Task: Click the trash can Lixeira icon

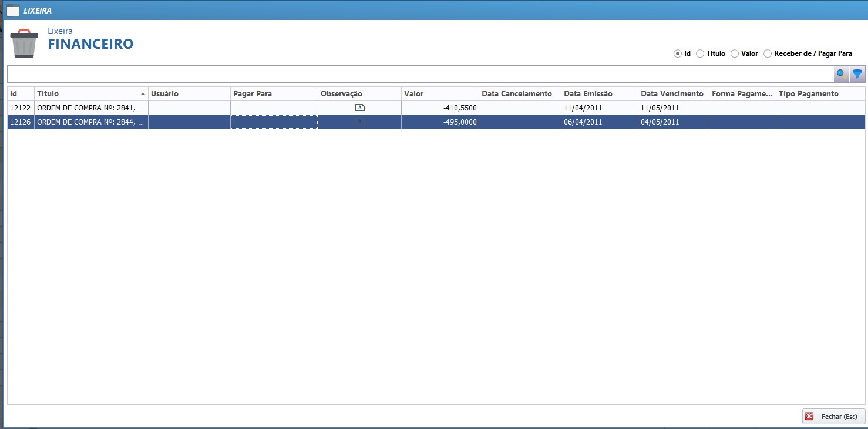Action: (x=24, y=43)
